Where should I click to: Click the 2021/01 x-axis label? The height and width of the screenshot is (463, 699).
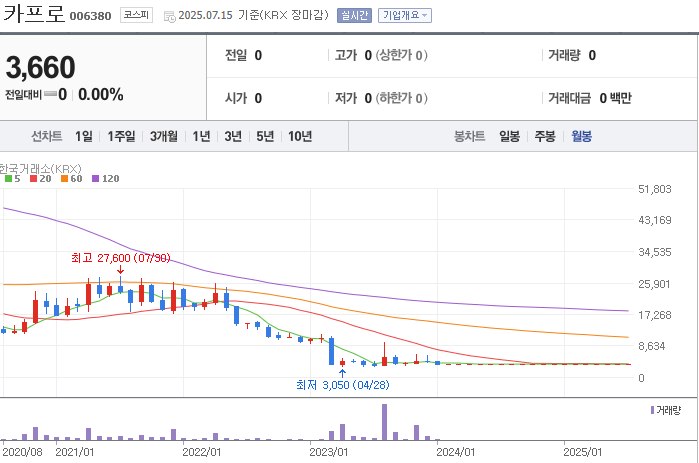tap(74, 452)
